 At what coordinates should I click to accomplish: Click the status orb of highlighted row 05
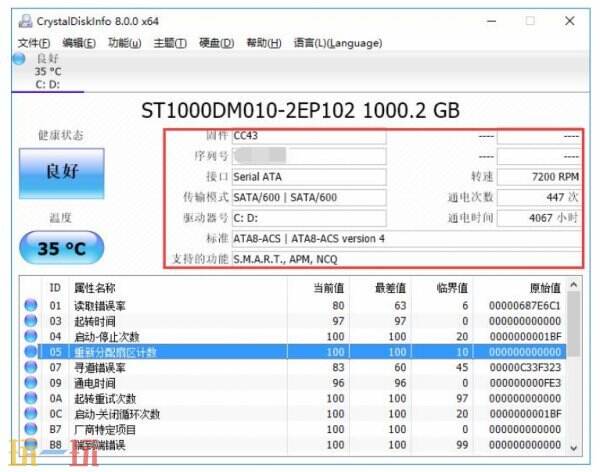(31, 352)
